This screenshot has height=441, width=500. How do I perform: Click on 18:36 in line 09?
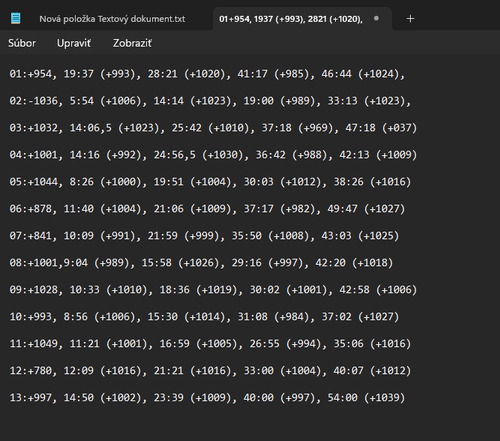click(175, 290)
